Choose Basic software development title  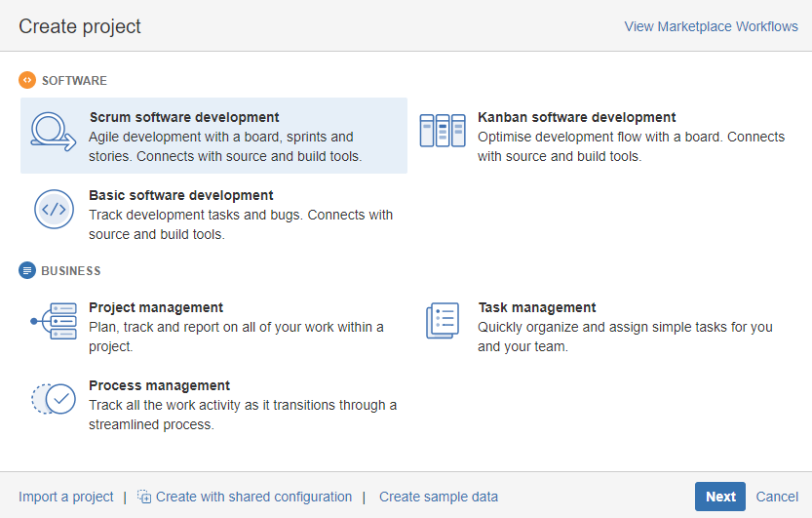pyautogui.click(x=180, y=195)
